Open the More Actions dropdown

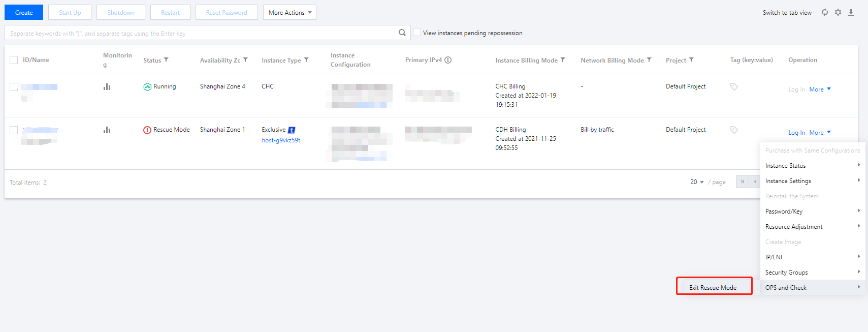pyautogui.click(x=290, y=13)
